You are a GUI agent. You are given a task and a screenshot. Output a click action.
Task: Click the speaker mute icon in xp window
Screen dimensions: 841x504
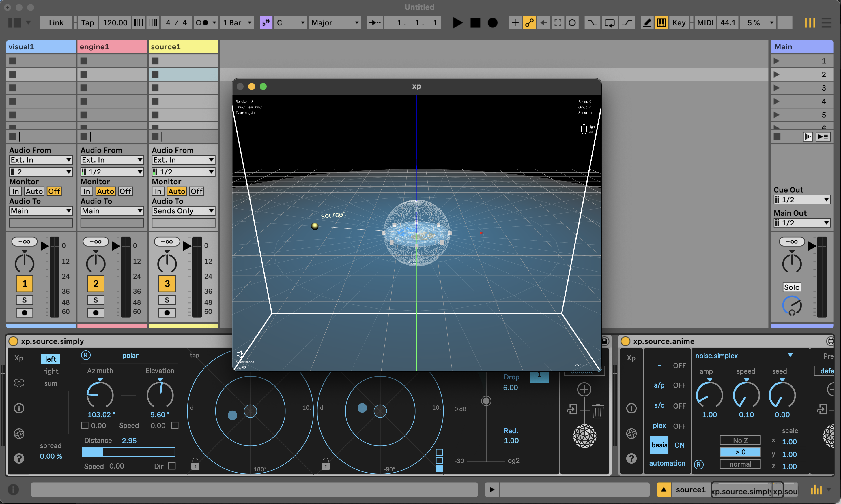[240, 354]
